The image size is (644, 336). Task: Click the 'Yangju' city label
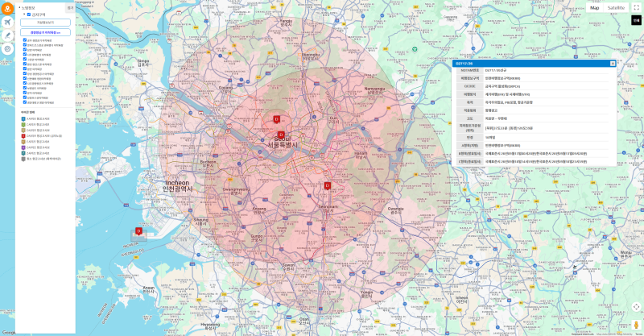(286, 21)
